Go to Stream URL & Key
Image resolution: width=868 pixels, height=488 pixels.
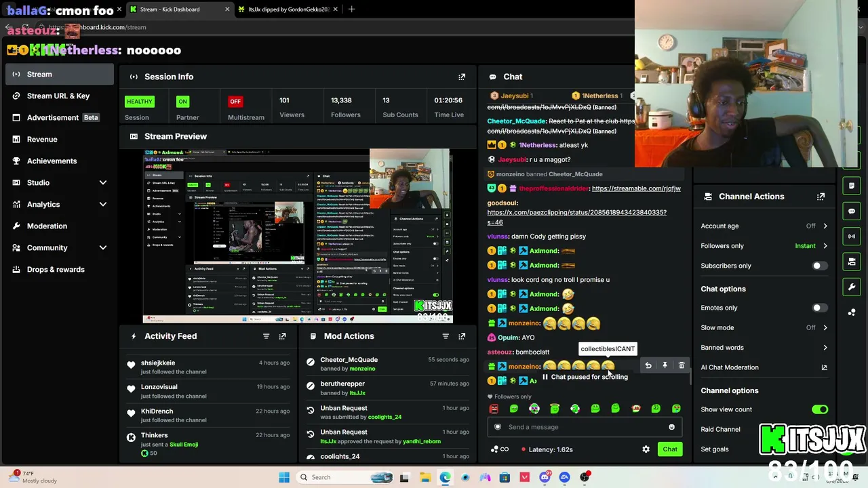point(60,96)
